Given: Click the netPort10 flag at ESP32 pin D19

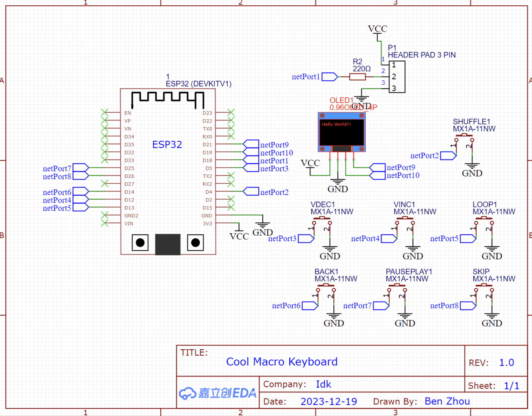Looking at the screenshot, I should point(251,152).
